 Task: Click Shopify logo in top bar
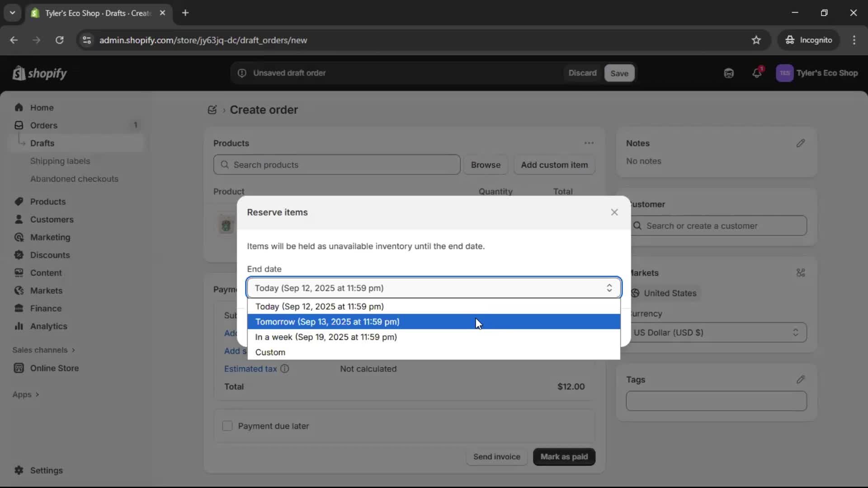pyautogui.click(x=40, y=73)
